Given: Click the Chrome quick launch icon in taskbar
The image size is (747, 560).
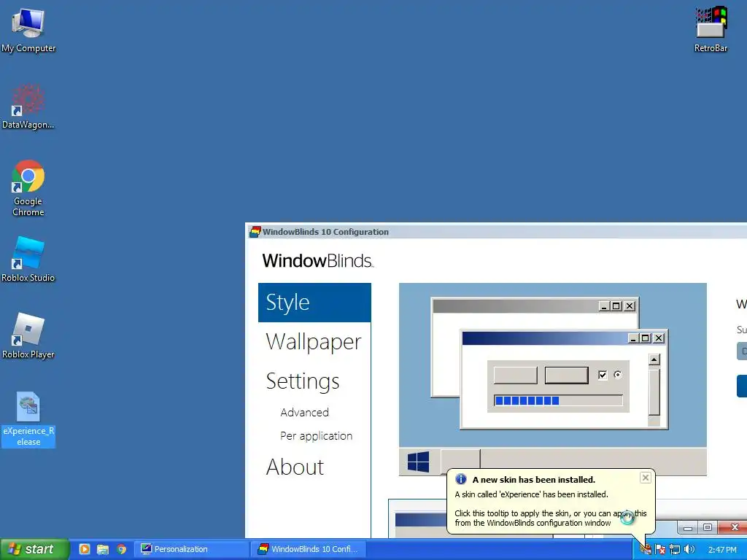Looking at the screenshot, I should [x=122, y=549].
